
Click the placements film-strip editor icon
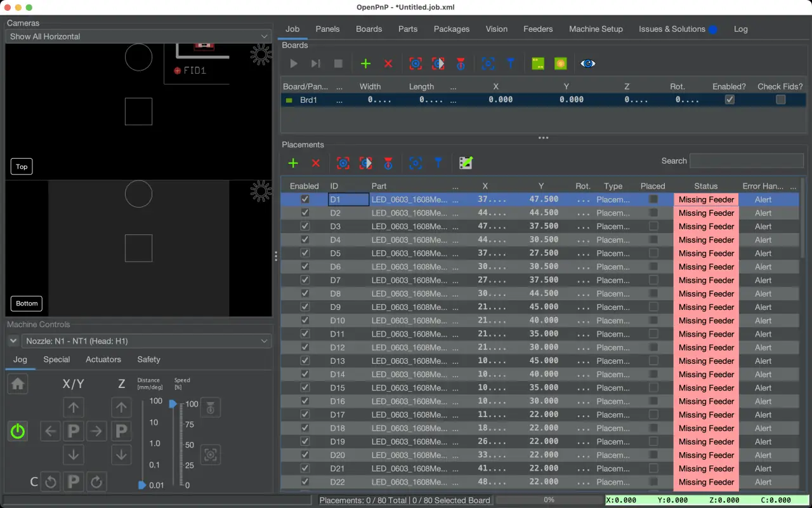(x=466, y=163)
